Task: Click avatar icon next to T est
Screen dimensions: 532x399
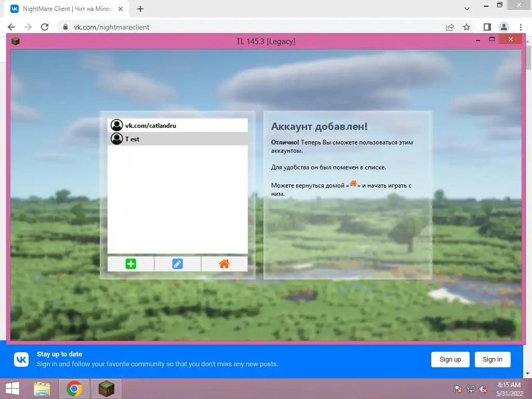Action: (x=117, y=139)
